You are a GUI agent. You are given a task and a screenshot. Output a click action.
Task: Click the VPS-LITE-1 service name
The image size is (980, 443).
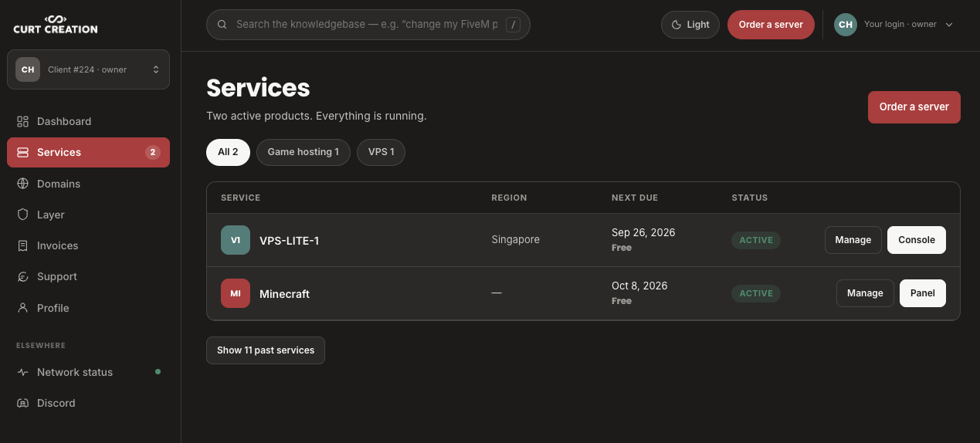point(289,241)
